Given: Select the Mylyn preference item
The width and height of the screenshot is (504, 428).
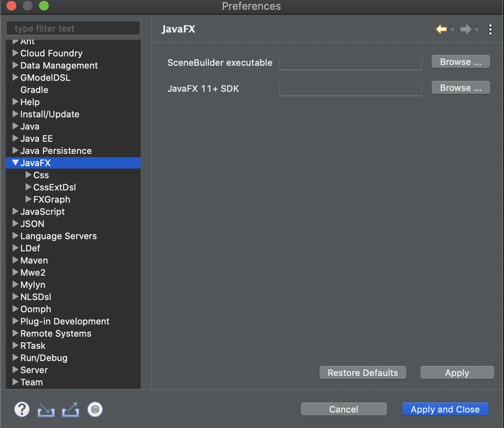Looking at the screenshot, I should [33, 285].
